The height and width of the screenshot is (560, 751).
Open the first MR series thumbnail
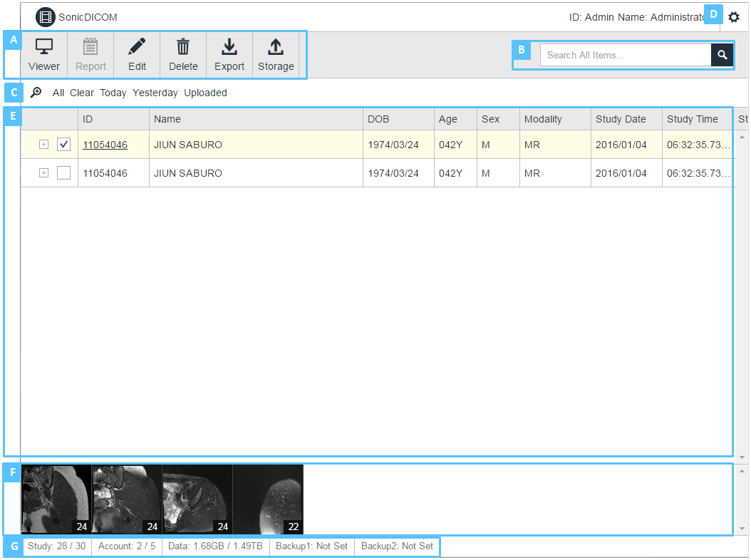(x=56, y=499)
